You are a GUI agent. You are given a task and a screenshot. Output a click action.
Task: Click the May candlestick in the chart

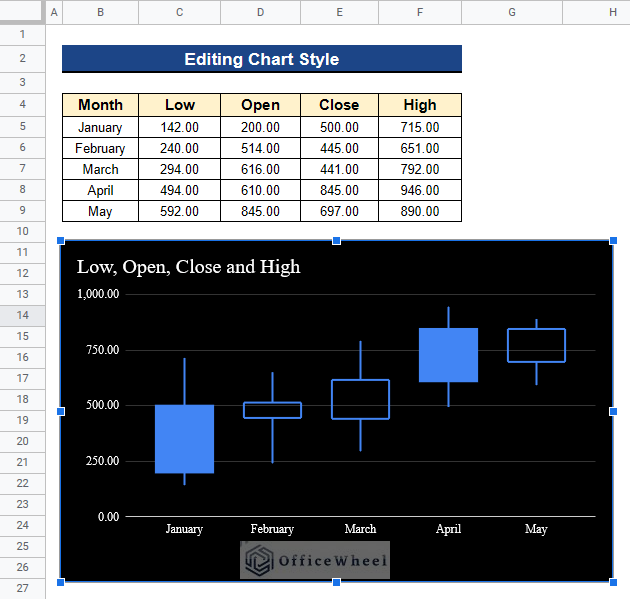(x=536, y=345)
